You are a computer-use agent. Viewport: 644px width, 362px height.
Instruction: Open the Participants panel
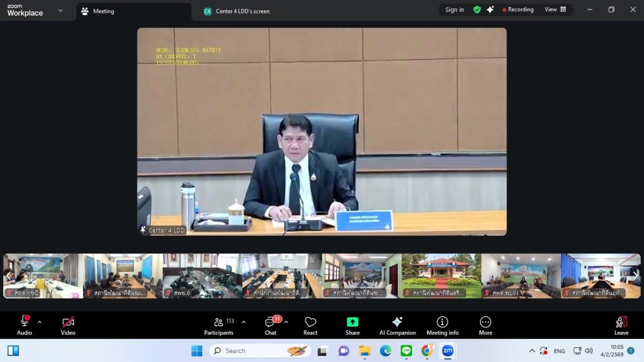click(x=219, y=325)
